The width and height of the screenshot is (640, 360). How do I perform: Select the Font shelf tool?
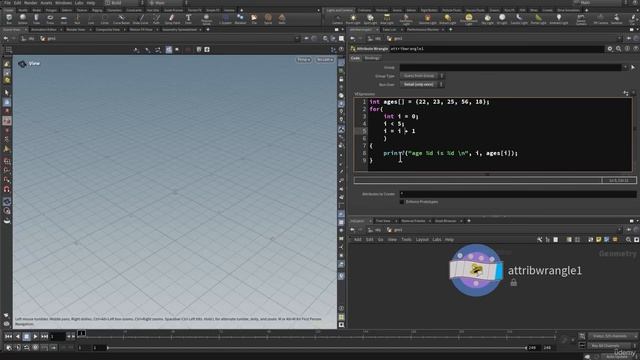(188, 19)
